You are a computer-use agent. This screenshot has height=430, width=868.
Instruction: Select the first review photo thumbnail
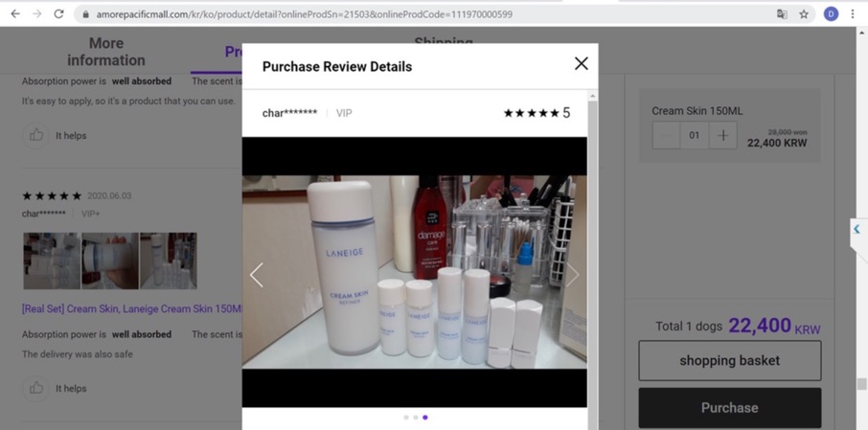coord(52,260)
